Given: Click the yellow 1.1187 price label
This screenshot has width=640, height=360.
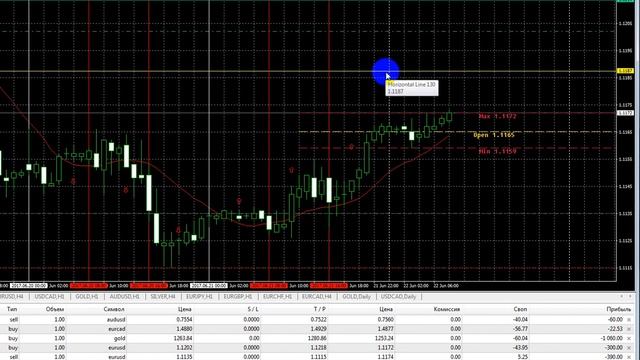Looking at the screenshot, I should pos(625,71).
